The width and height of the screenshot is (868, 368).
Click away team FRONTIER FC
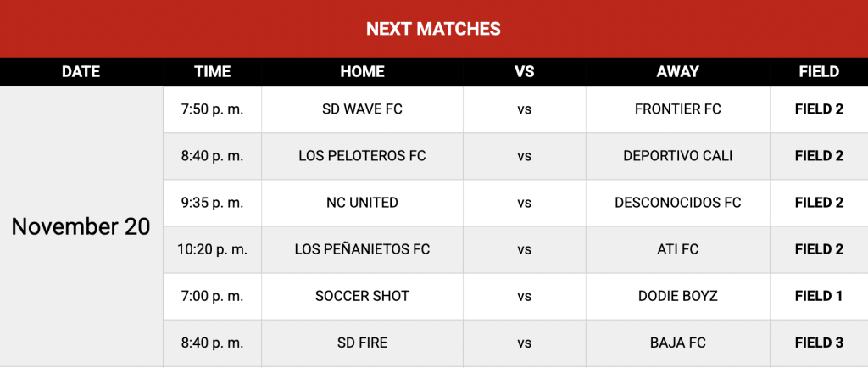[677, 109]
